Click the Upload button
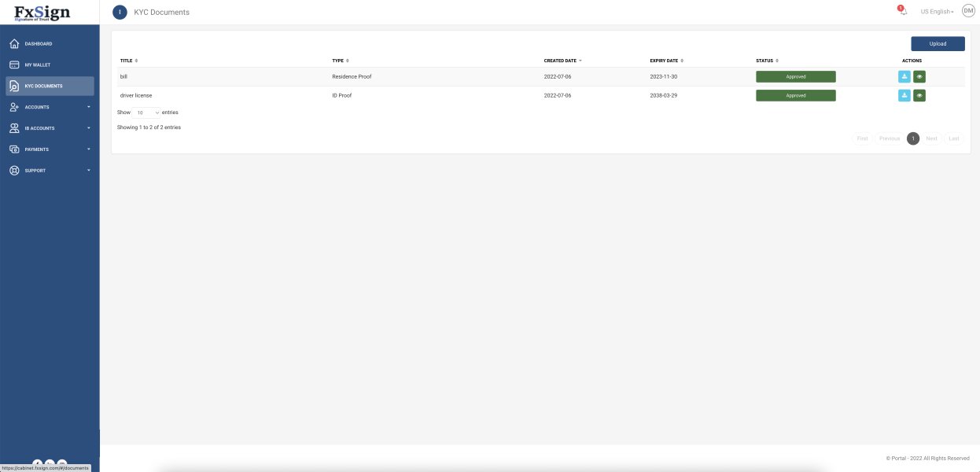Screen dimensions: 980x472 click(938, 44)
